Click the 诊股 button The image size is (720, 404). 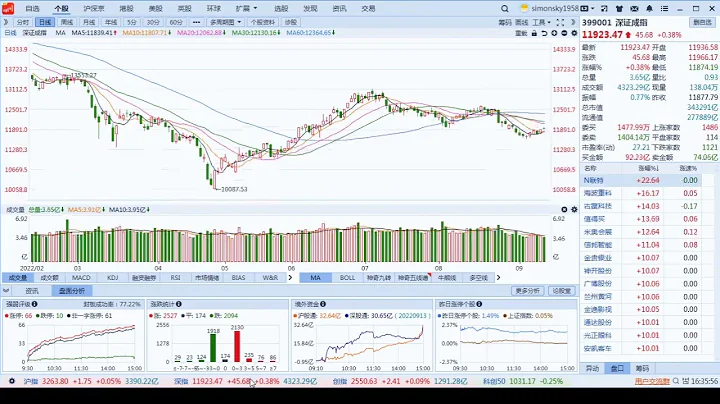point(290,22)
